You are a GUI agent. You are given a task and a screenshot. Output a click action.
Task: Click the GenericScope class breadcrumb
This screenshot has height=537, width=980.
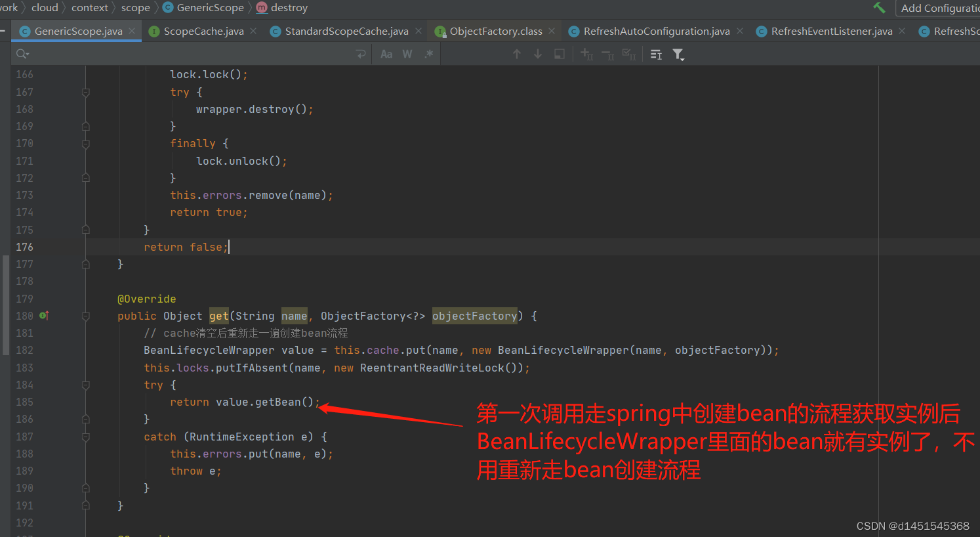point(203,8)
